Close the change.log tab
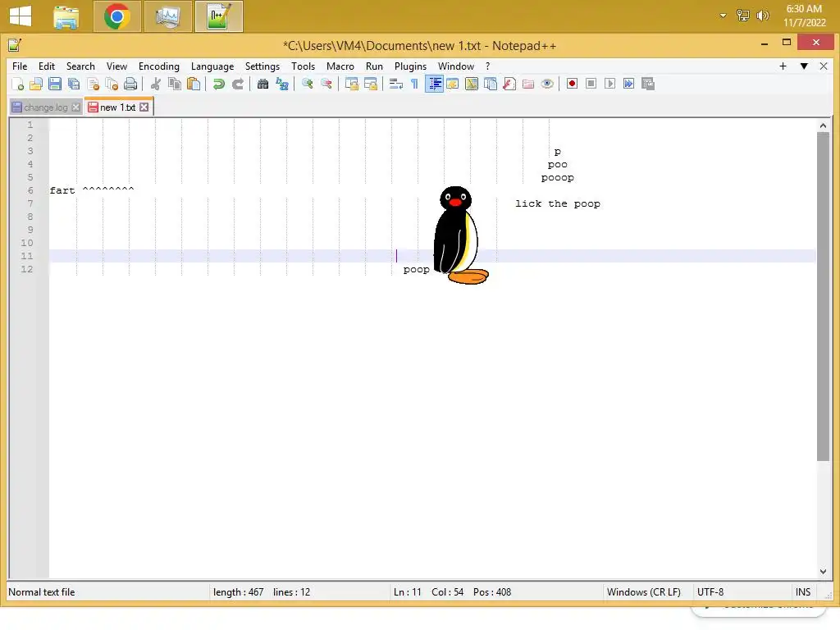Screen dimensions: 840x630 (x=76, y=107)
